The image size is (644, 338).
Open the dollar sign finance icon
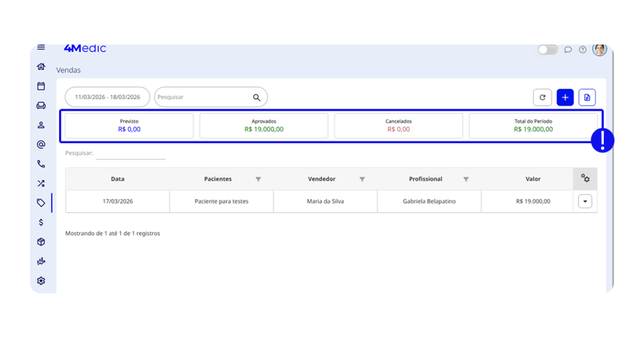(41, 222)
